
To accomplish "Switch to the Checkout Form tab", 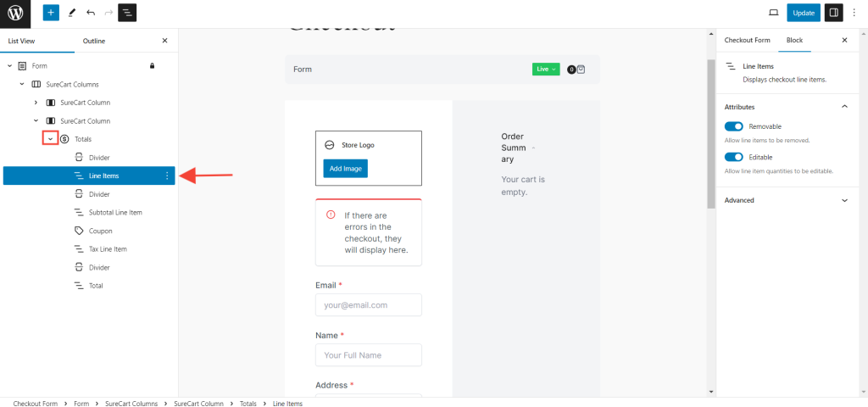I will pyautogui.click(x=747, y=40).
